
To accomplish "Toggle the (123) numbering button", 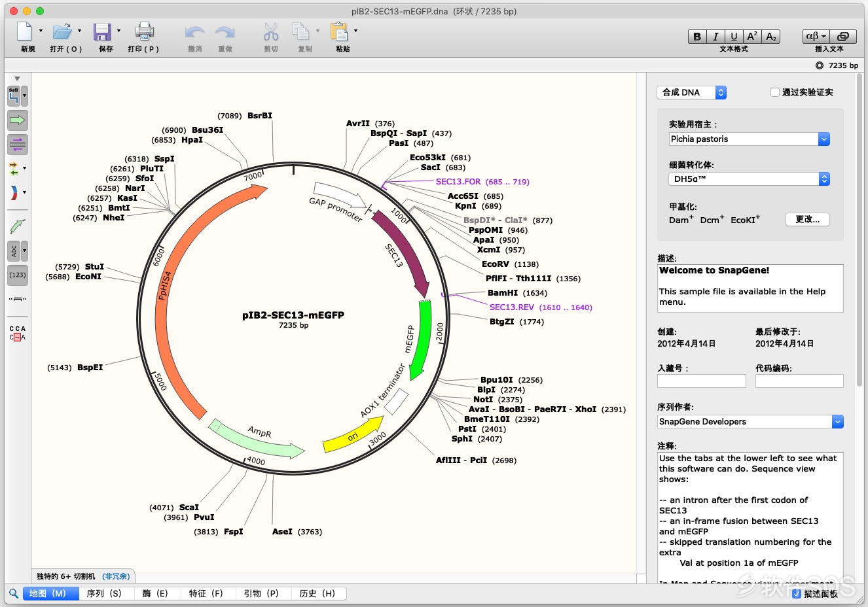I will click(18, 275).
